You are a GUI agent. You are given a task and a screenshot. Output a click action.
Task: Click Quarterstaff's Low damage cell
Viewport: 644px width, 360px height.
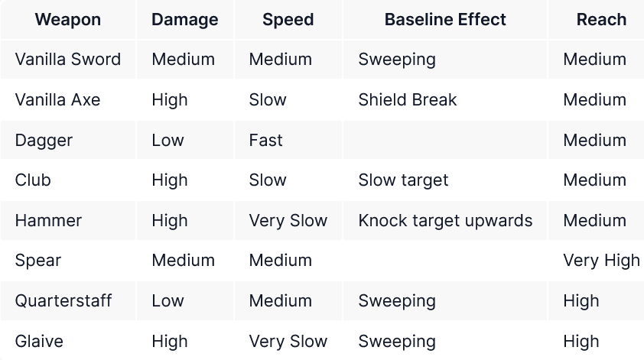click(168, 301)
